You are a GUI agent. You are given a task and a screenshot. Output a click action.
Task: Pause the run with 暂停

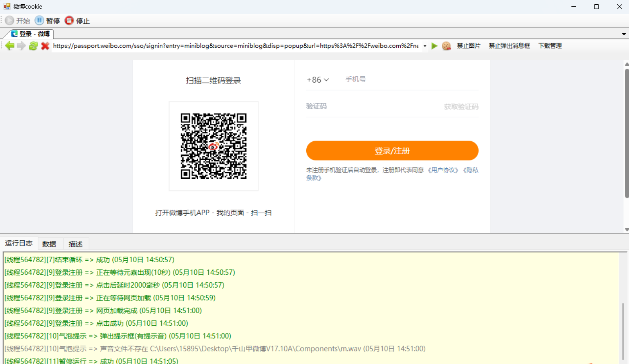47,21
